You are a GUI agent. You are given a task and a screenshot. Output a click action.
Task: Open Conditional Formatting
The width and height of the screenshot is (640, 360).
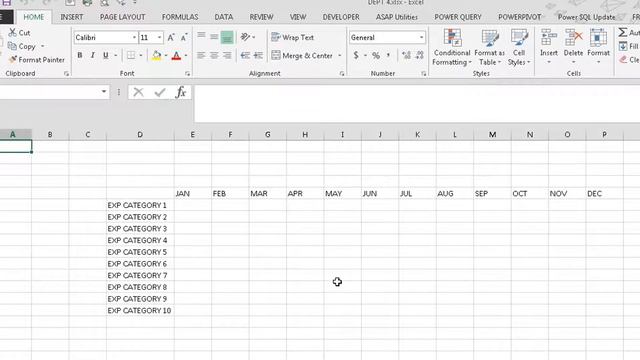[452, 47]
